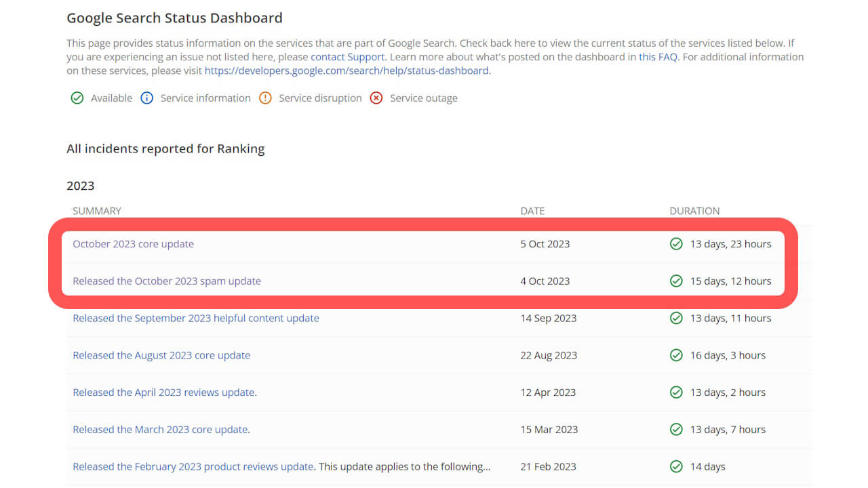The width and height of the screenshot is (868, 488).
Task: Click the green check icon beside 14 days
Action: (x=676, y=466)
